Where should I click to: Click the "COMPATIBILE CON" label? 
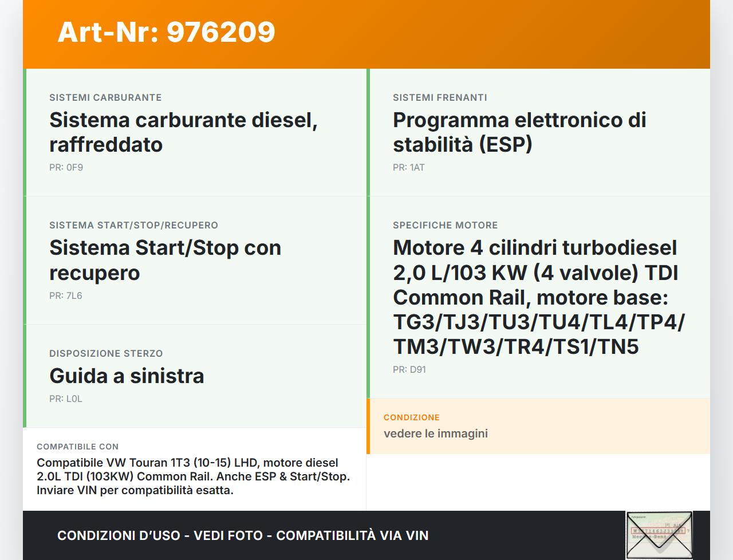pos(77,447)
